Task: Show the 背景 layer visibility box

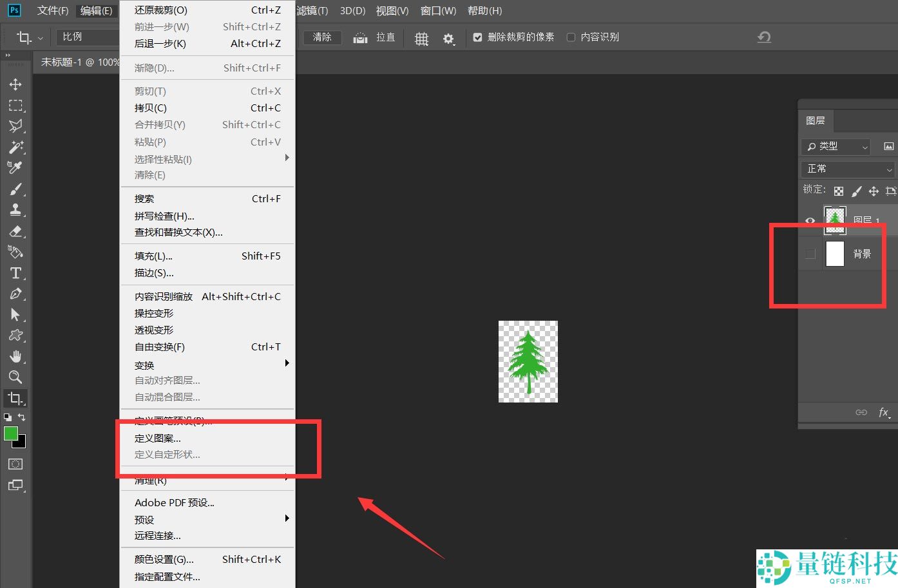Action: point(810,254)
